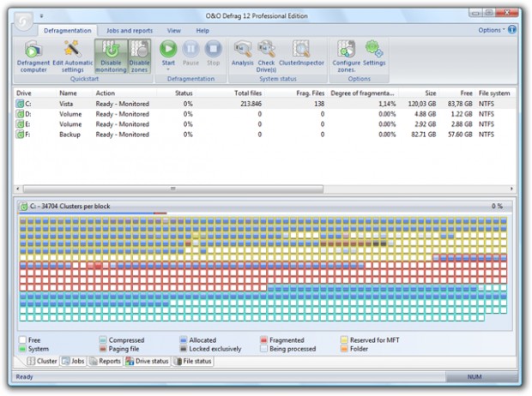Sort by Degree of fragmentation column header
The width and height of the screenshot is (532, 396).
(362, 93)
